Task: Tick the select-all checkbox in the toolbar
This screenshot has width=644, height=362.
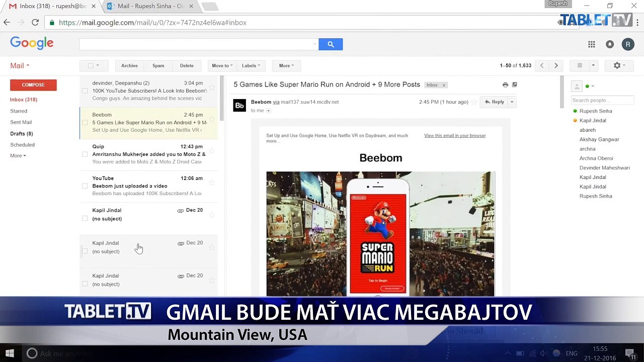Action: [x=91, y=65]
